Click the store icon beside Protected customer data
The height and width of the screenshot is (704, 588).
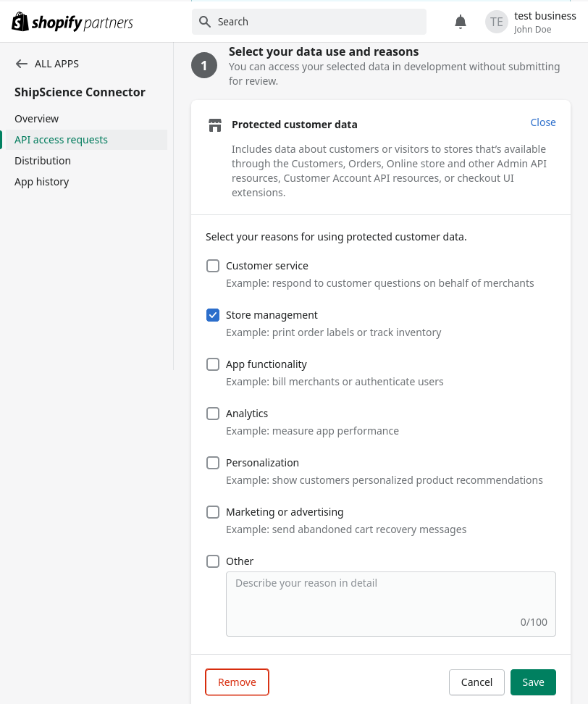(x=215, y=125)
